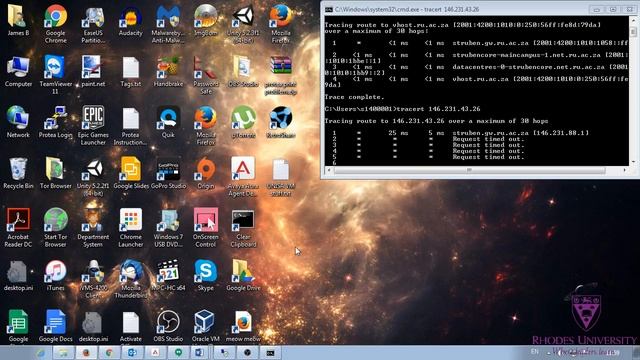Open Google Slides shortcut
Image resolution: width=640 pixels, height=360 pixels.
tap(131, 173)
